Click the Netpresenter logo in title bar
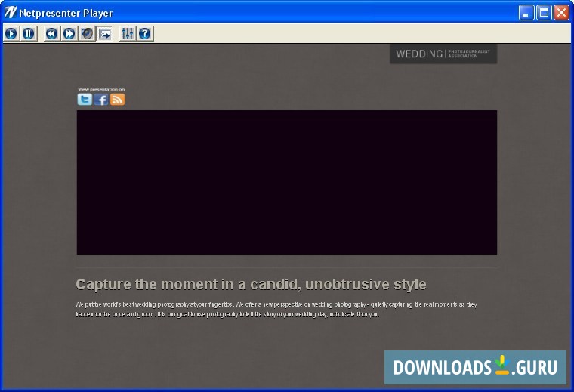This screenshot has height=392, width=574. [x=10, y=12]
